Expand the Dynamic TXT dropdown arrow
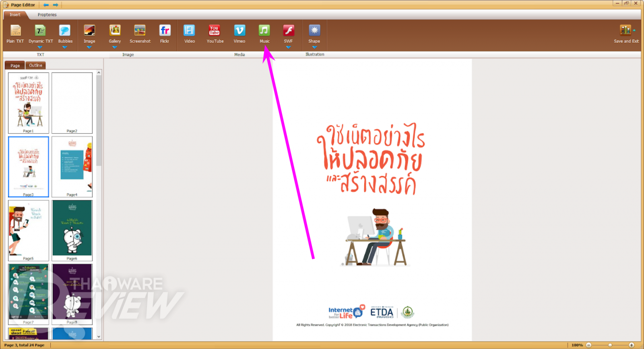Viewport: 644px width, 349px height. pos(40,47)
